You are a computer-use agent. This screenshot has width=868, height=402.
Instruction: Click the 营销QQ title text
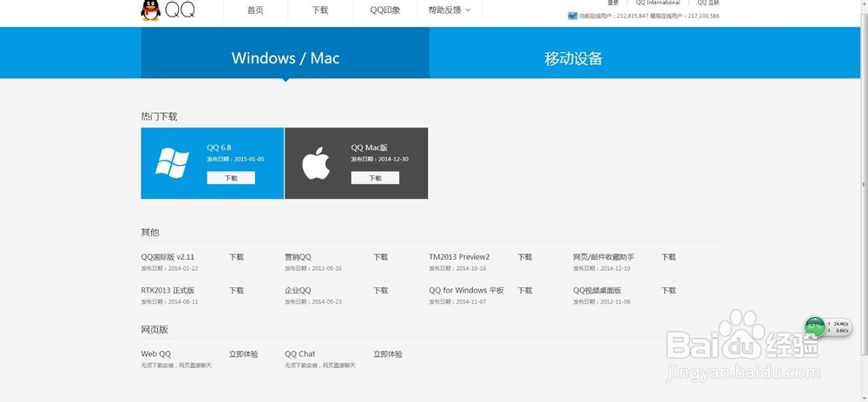click(x=298, y=257)
